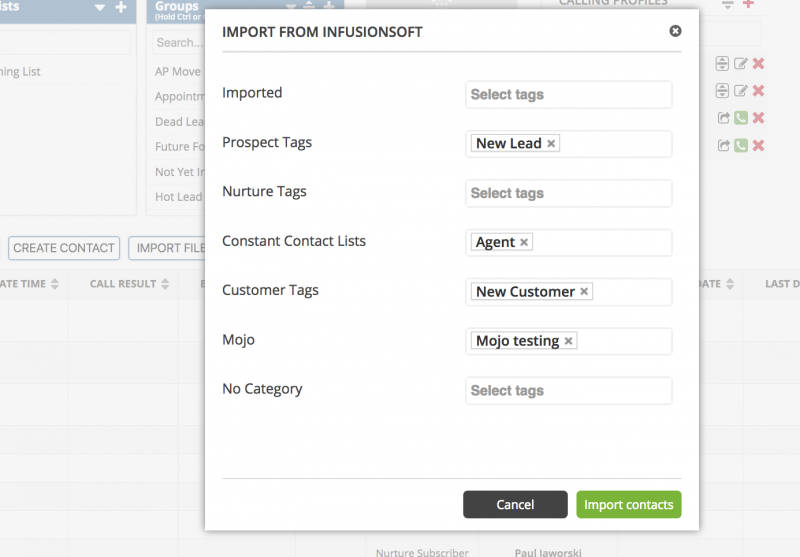The image size is (800, 557).
Task: Open the Lists panel dropdown arrow
Action: pos(100,8)
